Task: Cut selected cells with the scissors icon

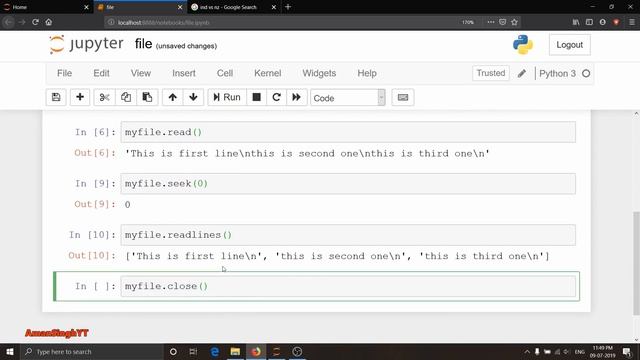Action: tap(104, 97)
